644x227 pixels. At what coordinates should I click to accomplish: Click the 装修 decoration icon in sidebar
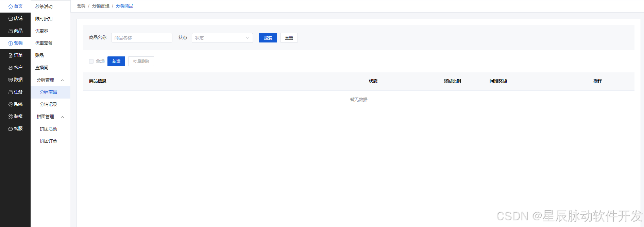11,117
